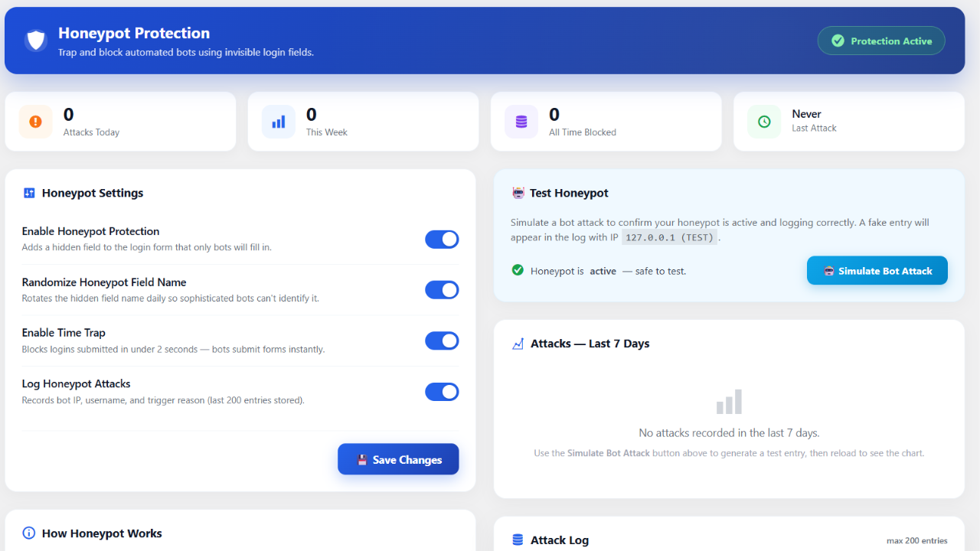980x551 pixels.
Task: Click the Randomize Honeypot Field Name label
Action: coord(104,282)
